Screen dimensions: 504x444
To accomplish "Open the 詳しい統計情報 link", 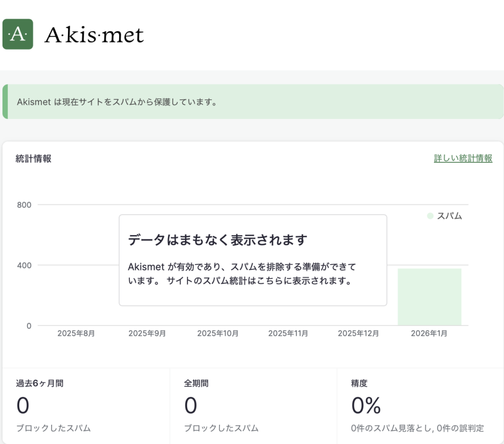I will (463, 158).
